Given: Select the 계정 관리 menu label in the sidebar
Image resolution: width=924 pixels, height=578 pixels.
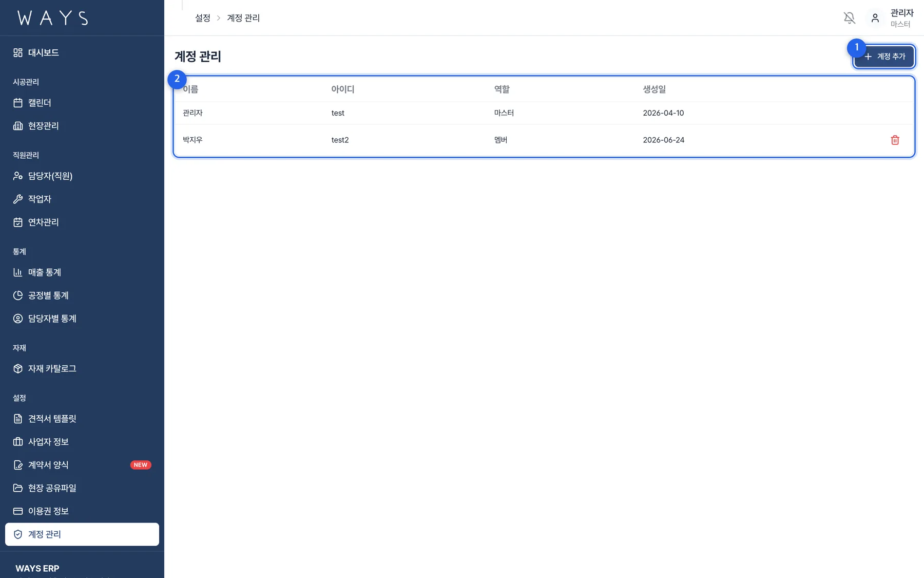Looking at the screenshot, I should [45, 534].
